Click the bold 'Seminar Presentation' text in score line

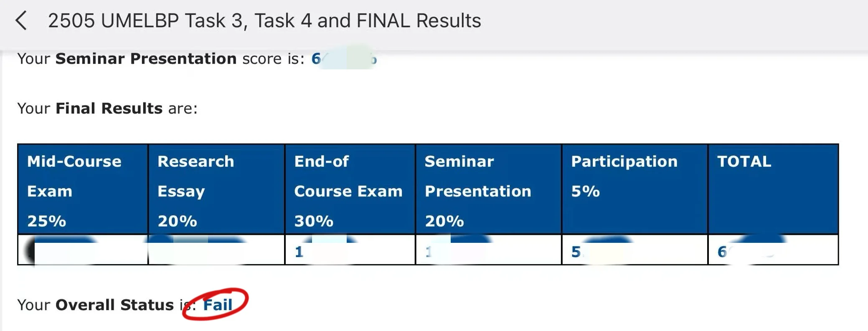(x=146, y=59)
